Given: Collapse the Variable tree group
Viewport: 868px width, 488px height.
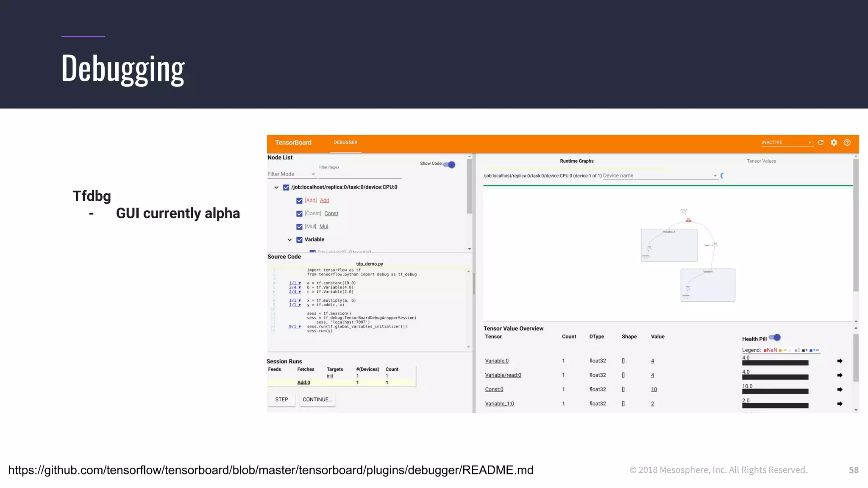Looking at the screenshot, I should click(289, 240).
